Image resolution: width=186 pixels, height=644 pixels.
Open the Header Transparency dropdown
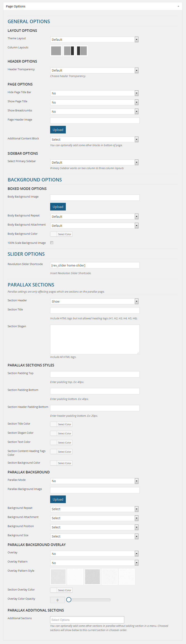click(94, 70)
